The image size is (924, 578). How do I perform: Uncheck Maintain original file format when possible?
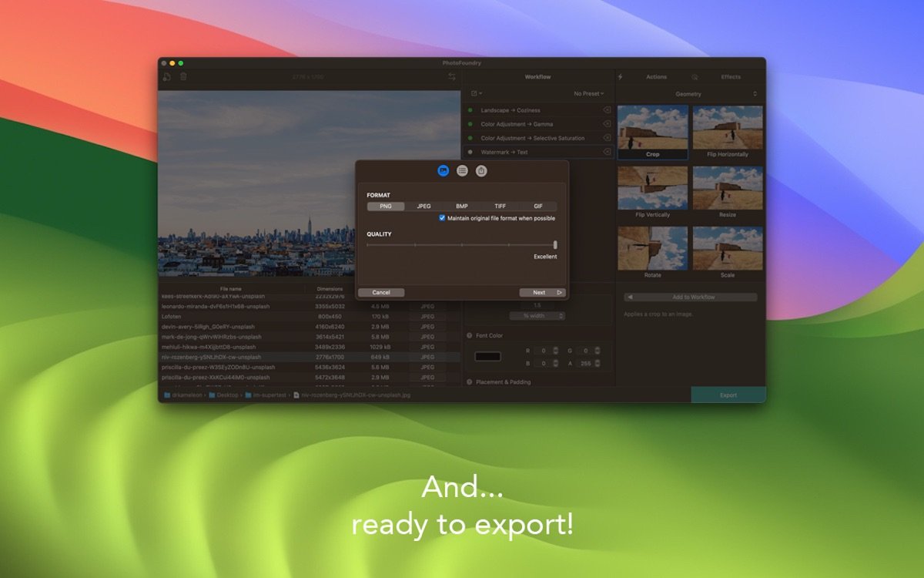point(442,218)
